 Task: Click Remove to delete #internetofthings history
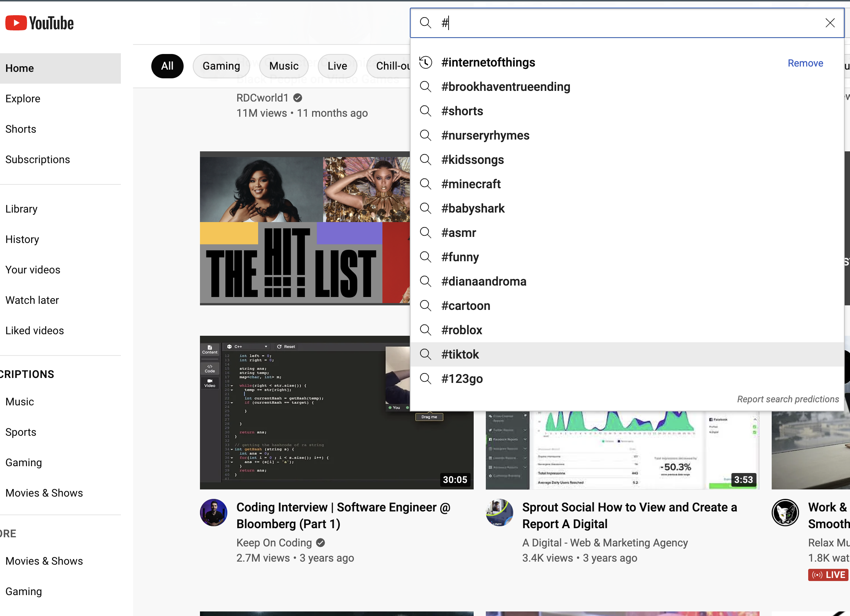point(805,62)
